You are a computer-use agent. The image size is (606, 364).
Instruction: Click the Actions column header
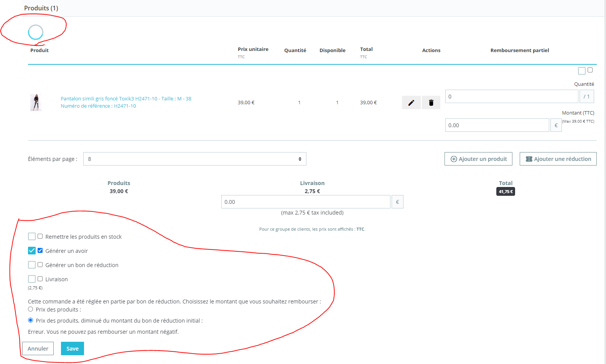coord(431,51)
